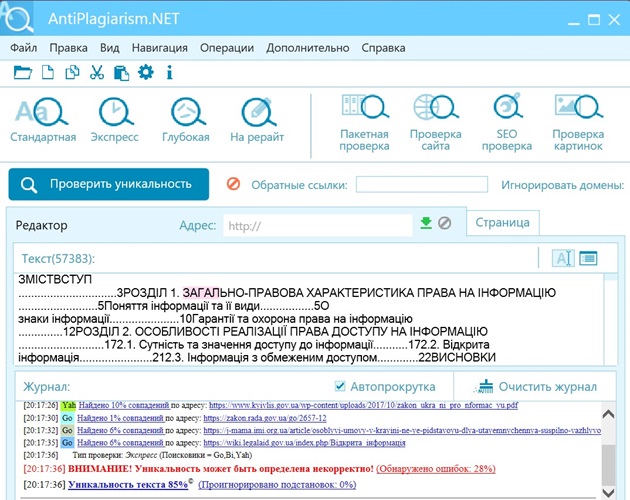Screen dimensions: 630x500
Task: Open SEO проверка tool
Action: (x=507, y=123)
